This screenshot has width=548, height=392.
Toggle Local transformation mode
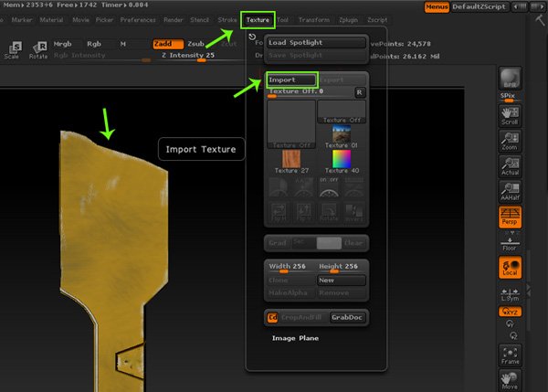pos(509,268)
